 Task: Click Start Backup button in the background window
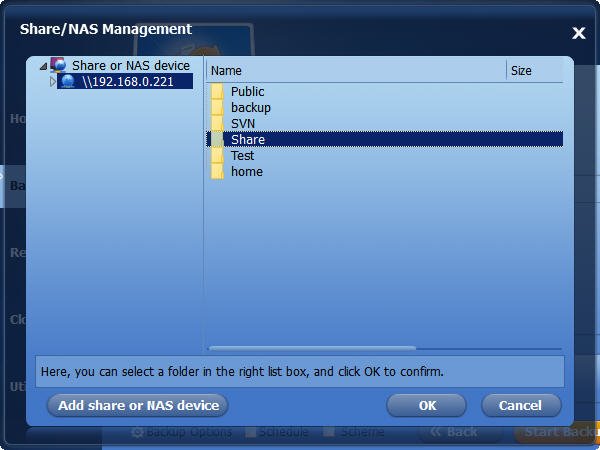point(557,432)
